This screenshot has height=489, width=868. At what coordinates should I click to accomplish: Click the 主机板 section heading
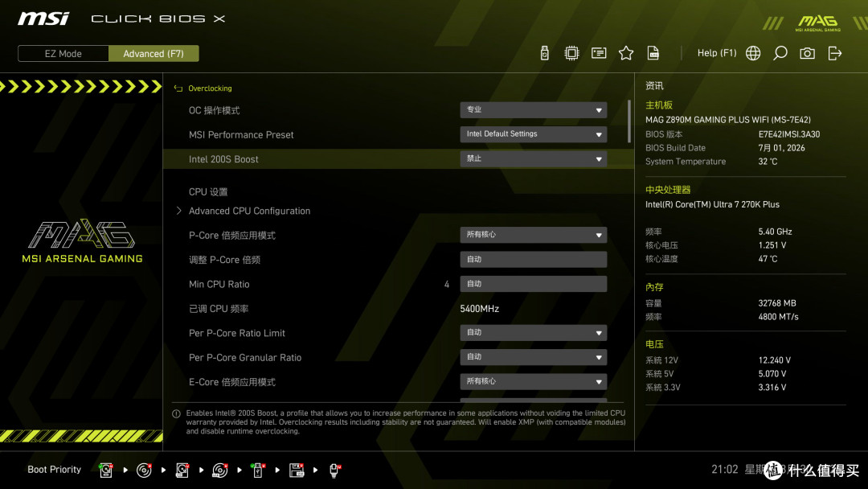659,105
